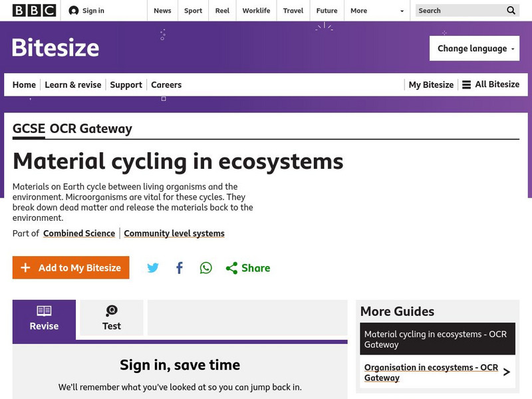Click the WhatsApp share icon
532x399 pixels.
coord(205,267)
